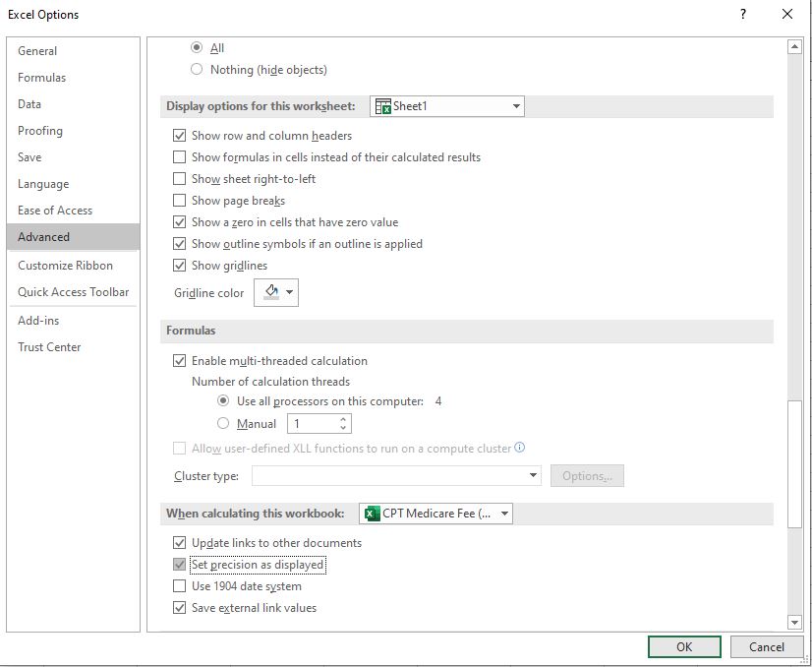Increase the manual threads spinner value
Screen dimensions: 812x667
coord(343,419)
